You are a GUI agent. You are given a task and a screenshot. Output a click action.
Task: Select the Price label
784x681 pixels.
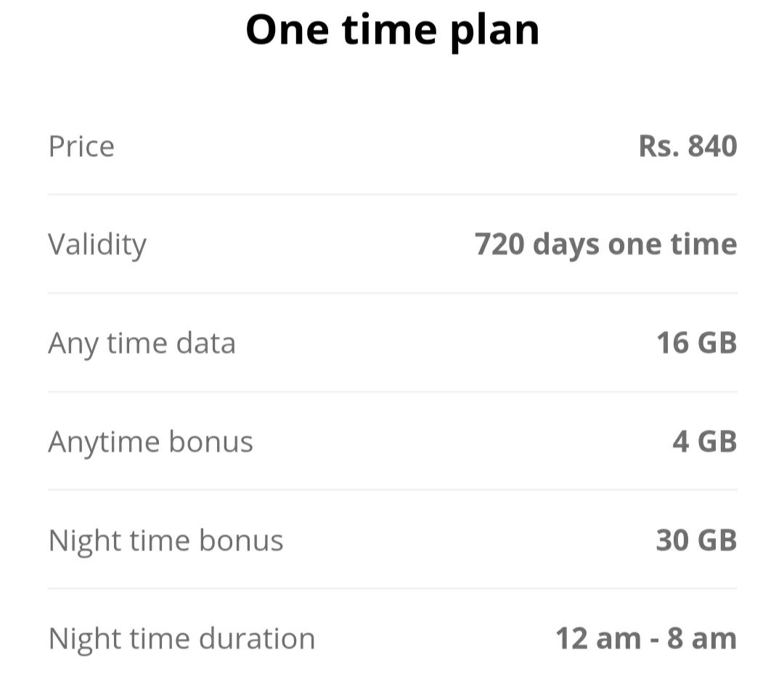(81, 147)
